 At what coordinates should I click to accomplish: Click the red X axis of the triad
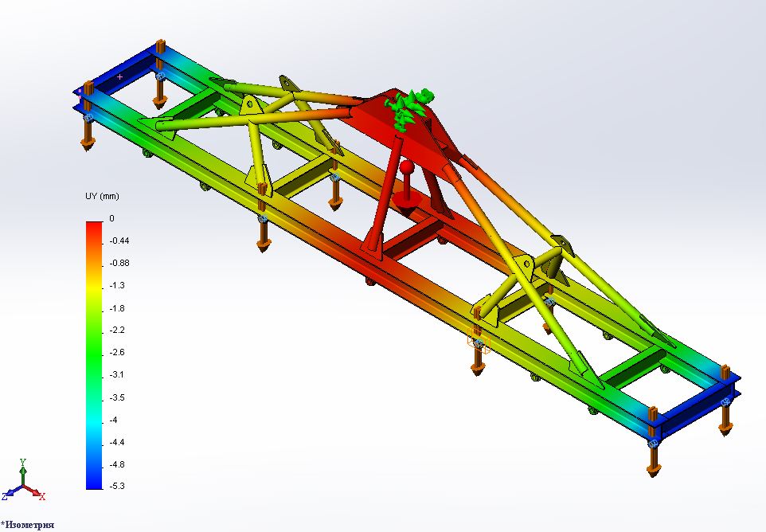[37, 492]
